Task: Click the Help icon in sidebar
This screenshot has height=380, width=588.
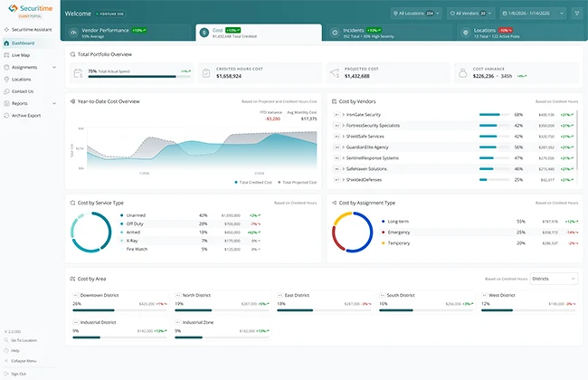Action: click(x=6, y=350)
